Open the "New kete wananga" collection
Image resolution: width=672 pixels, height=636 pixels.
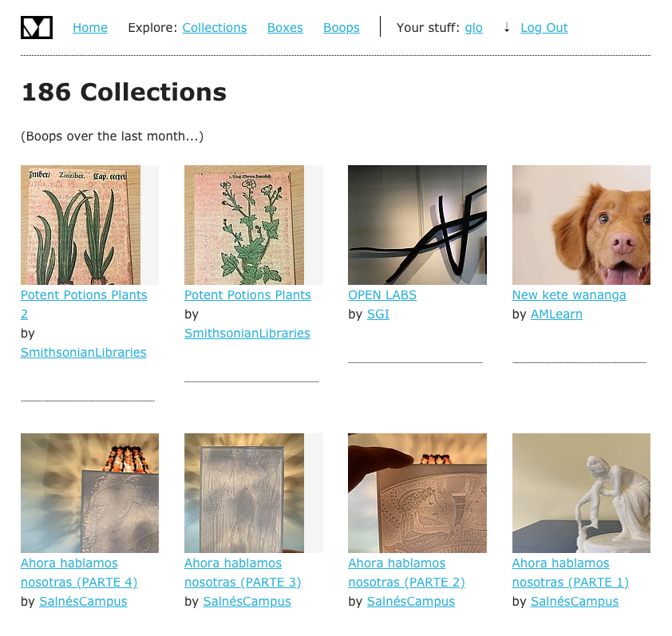[x=569, y=294]
